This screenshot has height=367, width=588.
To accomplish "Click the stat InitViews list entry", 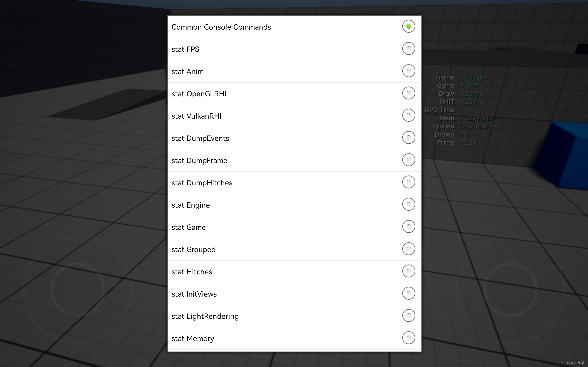I will pos(194,294).
